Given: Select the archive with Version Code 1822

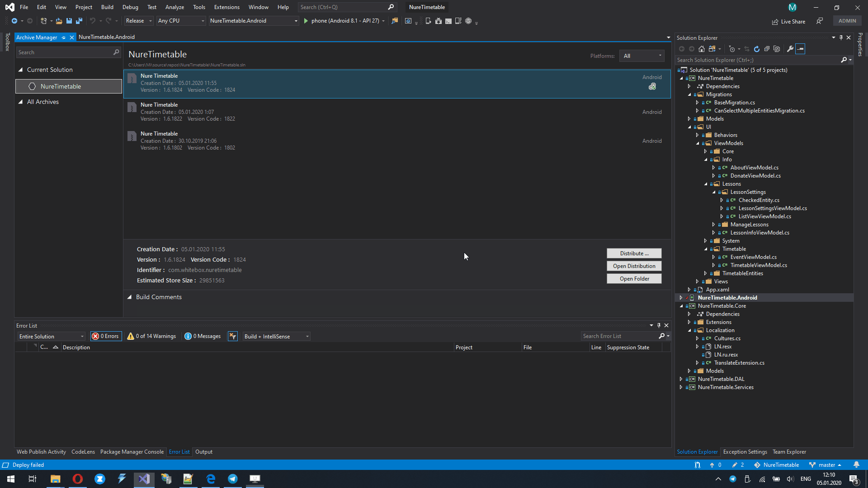Looking at the screenshot, I should click(x=397, y=112).
